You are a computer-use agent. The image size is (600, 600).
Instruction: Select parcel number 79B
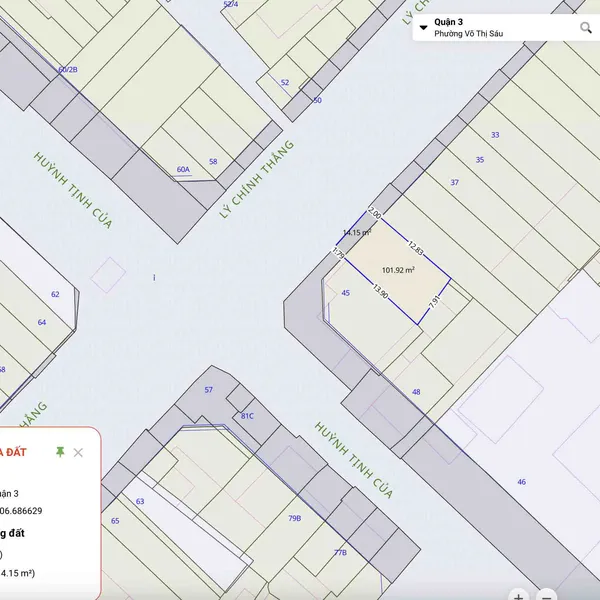295,518
